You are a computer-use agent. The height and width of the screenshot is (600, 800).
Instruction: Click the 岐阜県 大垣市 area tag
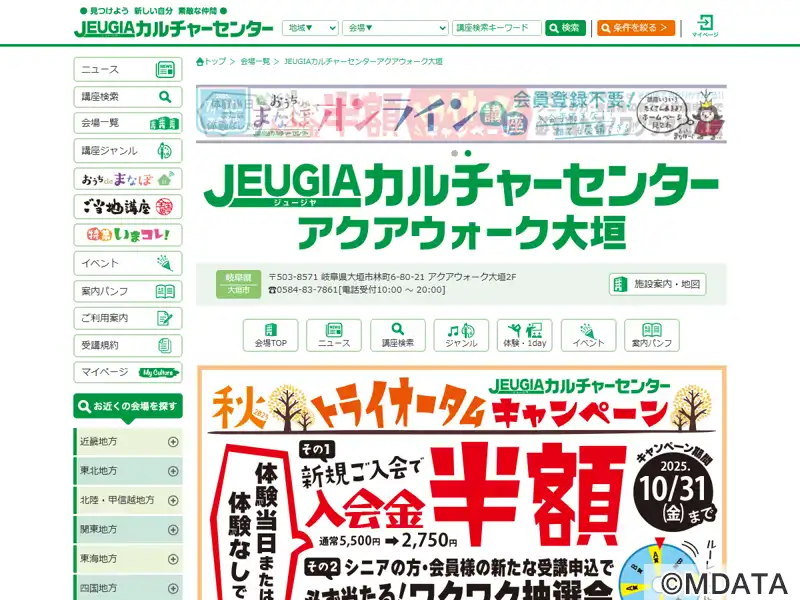tap(238, 284)
